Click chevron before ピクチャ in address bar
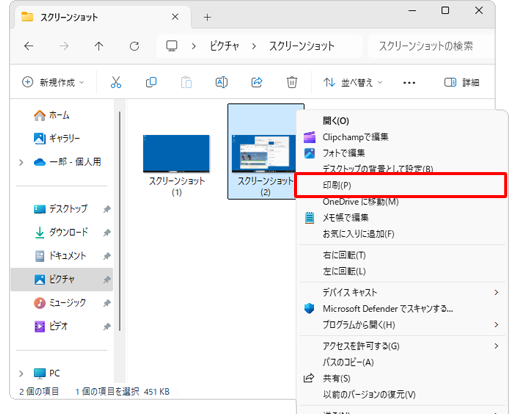520x414 pixels. (x=194, y=46)
